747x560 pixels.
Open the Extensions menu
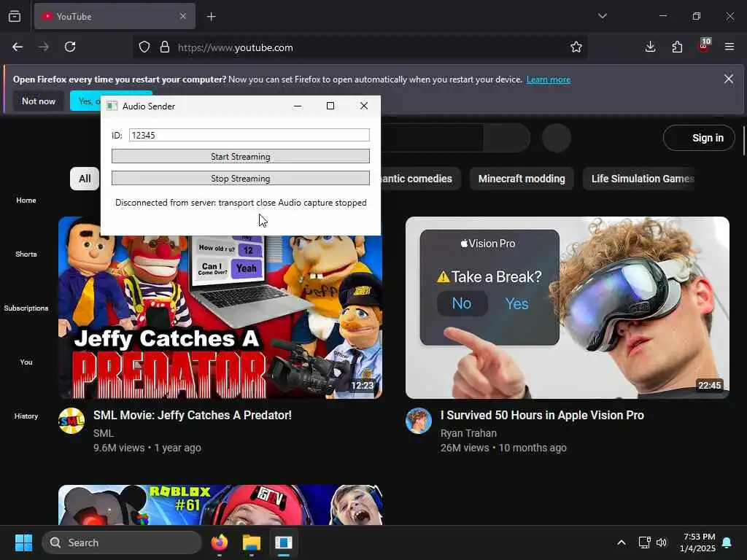click(x=677, y=47)
